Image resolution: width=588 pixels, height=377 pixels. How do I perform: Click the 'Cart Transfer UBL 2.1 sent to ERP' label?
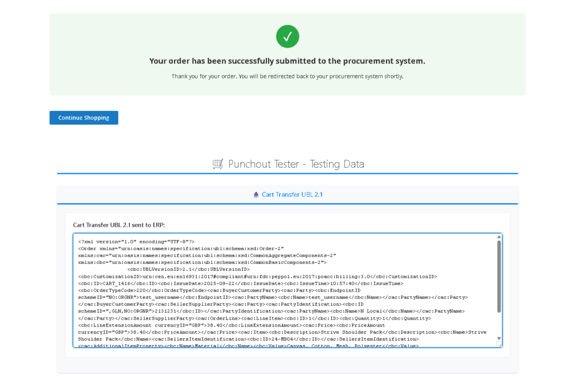[x=119, y=225]
